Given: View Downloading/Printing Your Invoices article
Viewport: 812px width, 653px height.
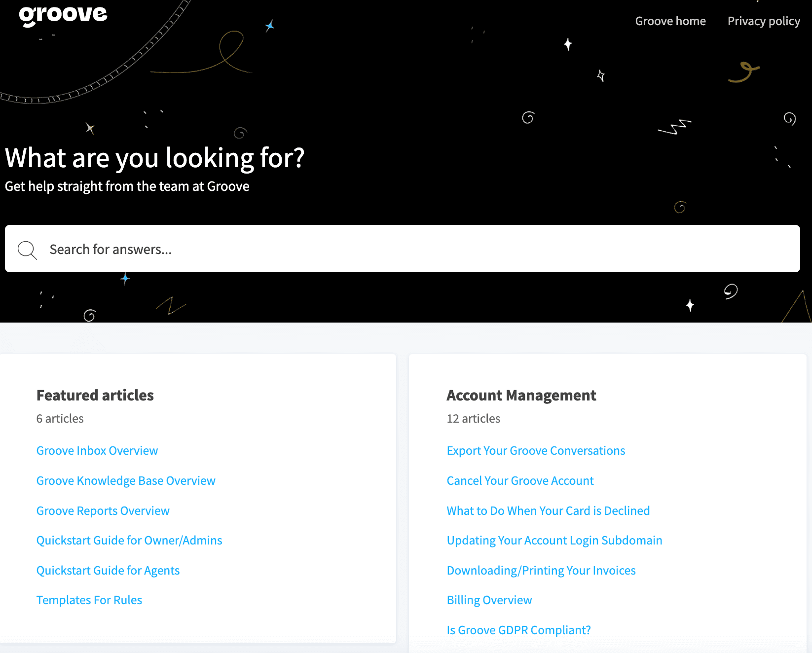Looking at the screenshot, I should tap(541, 570).
